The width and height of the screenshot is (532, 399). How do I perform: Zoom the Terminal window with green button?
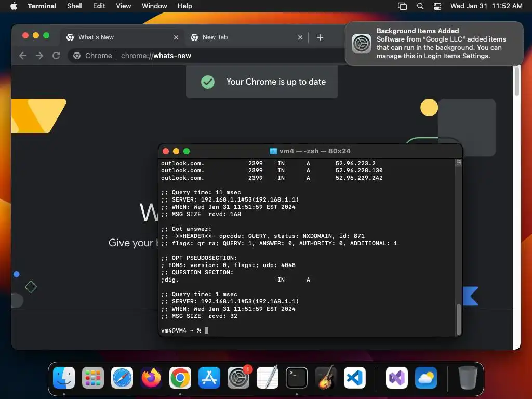187,151
